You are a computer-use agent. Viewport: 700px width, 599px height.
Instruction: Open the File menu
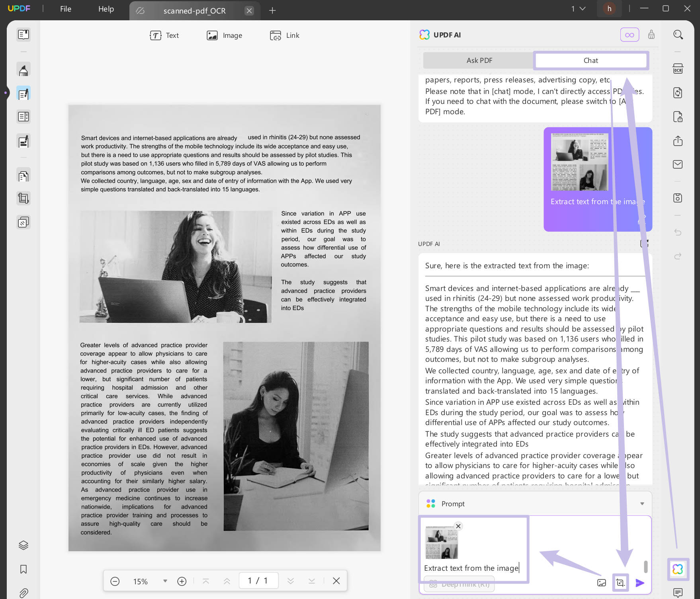(65, 9)
